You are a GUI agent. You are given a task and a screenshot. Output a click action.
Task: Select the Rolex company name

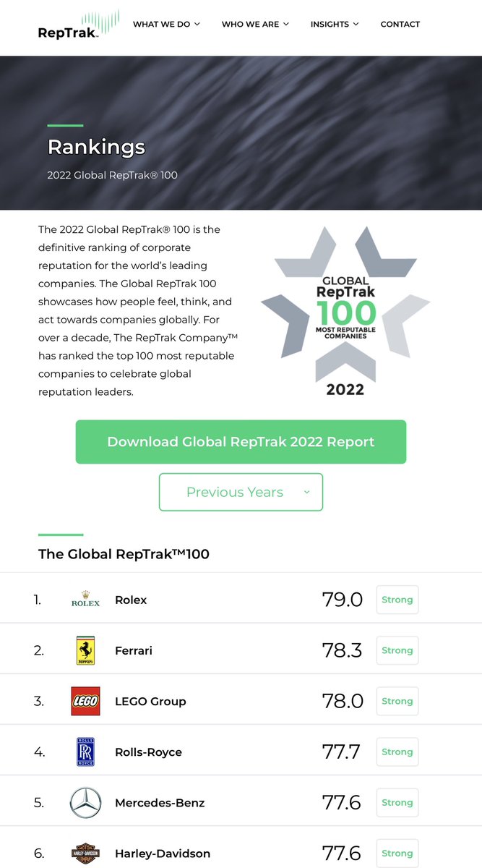tap(131, 600)
